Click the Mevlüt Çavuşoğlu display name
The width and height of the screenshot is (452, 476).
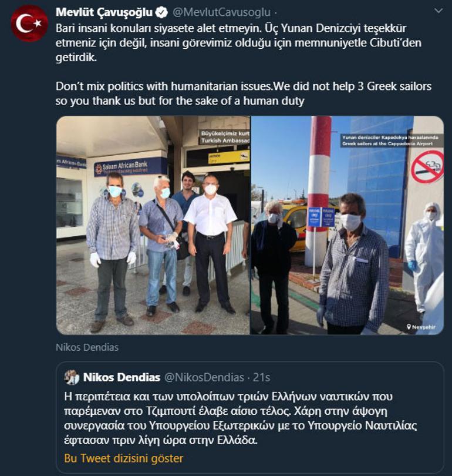[104, 12]
